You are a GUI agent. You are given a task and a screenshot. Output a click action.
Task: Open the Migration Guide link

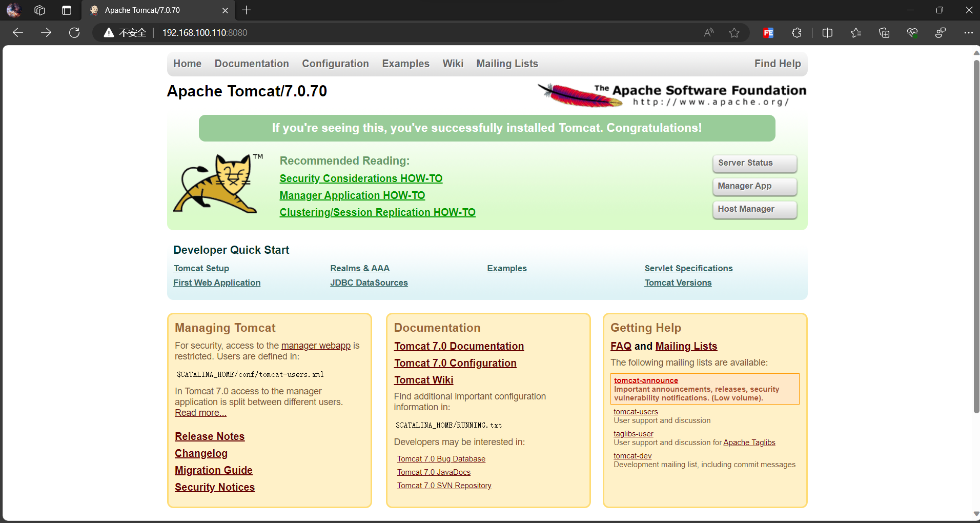click(x=214, y=470)
